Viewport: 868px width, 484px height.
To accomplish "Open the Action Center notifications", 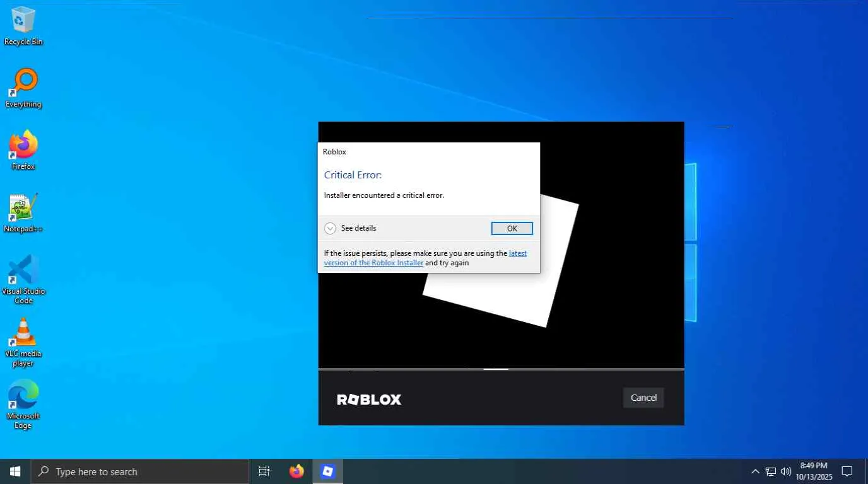I will point(847,471).
